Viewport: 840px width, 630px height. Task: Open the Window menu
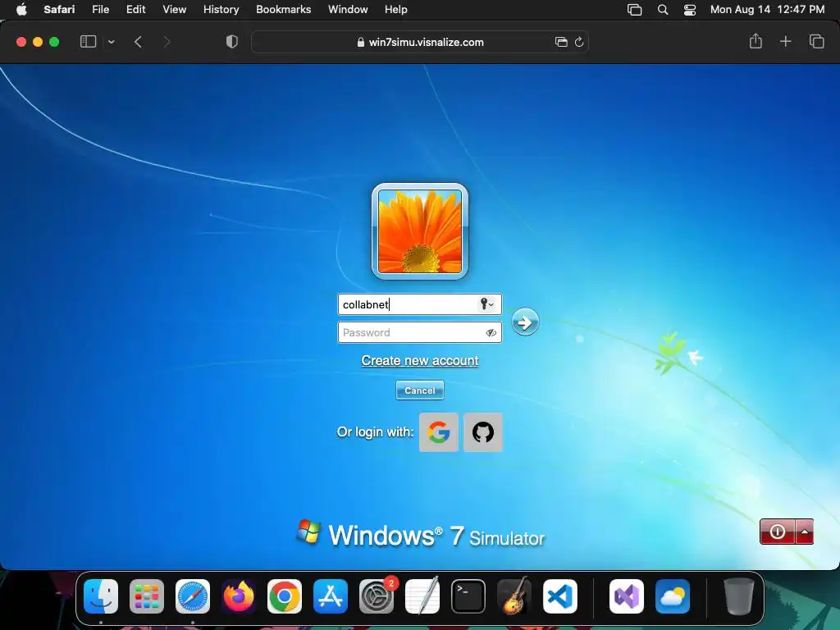(348, 10)
